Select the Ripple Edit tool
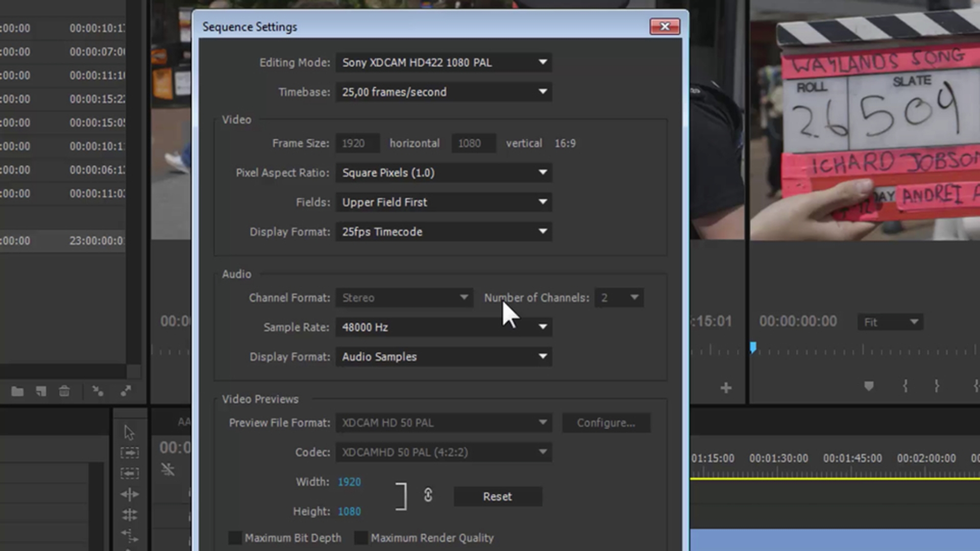The height and width of the screenshot is (551, 980). point(129,494)
